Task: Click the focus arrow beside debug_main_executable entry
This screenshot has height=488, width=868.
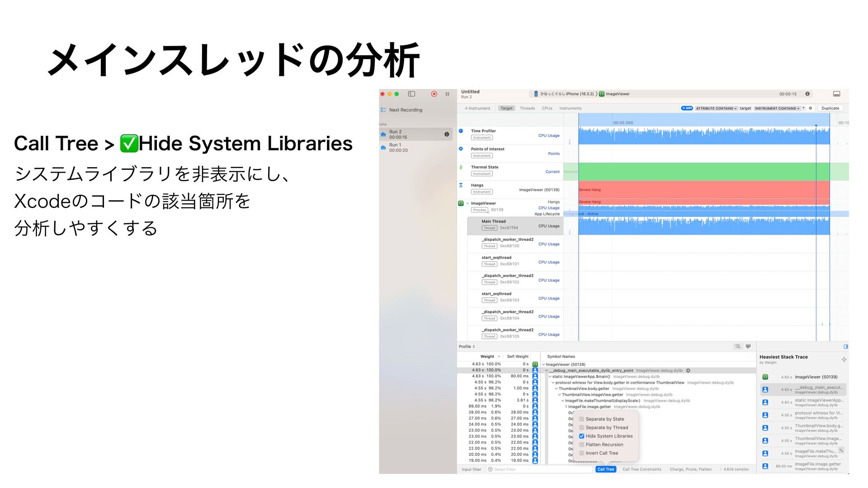Action: [688, 371]
